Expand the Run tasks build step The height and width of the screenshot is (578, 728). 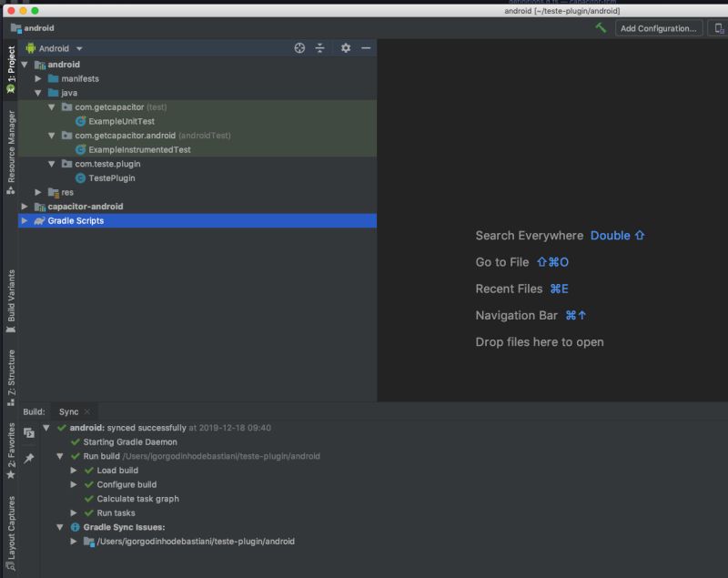tap(75, 512)
